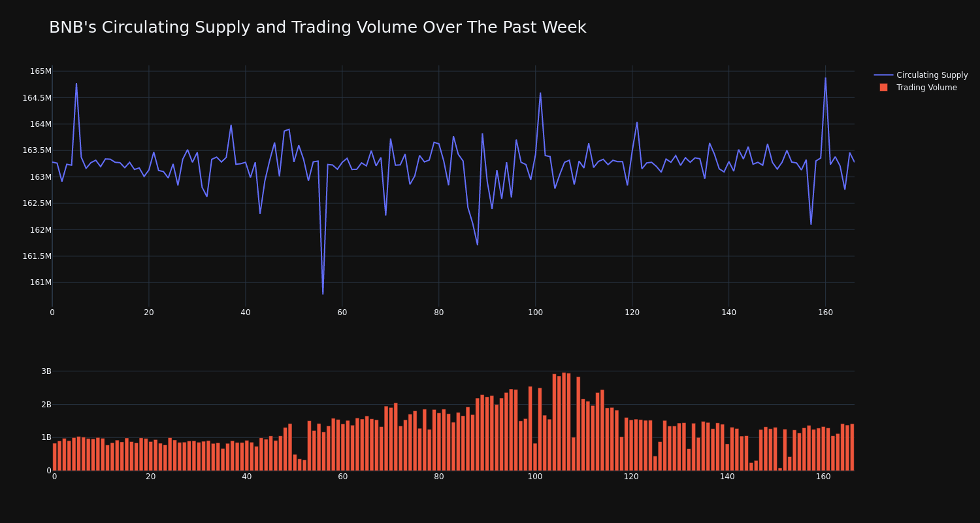Click the Circulating Supply line legend swatch

(883, 75)
